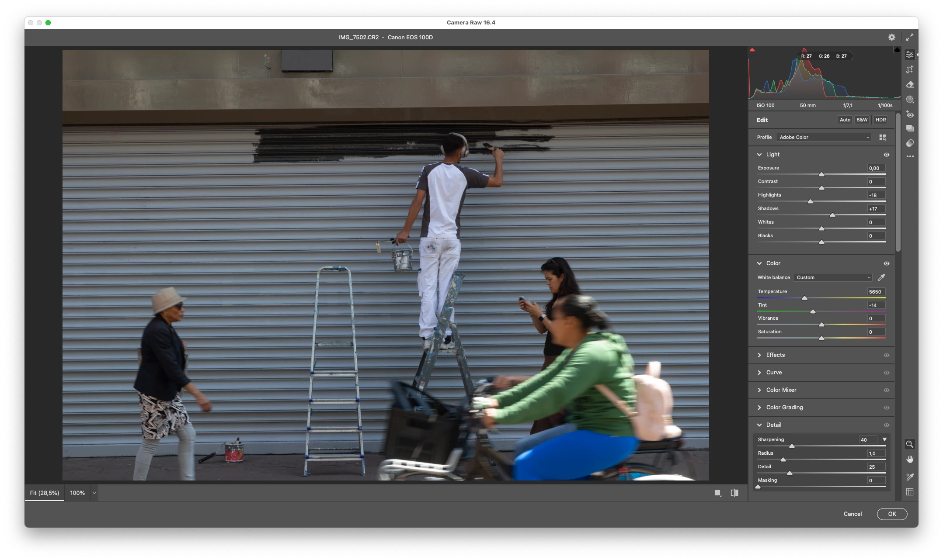Browse profiles with grid icon

pos(883,137)
